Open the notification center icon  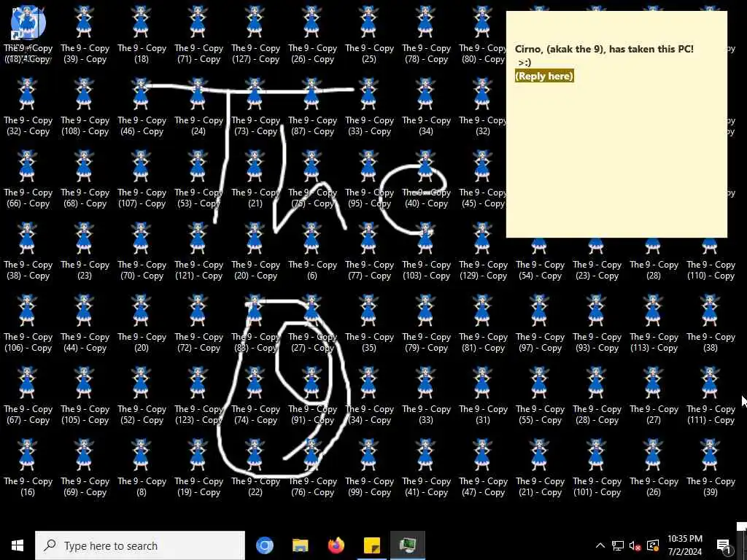pyautogui.click(x=724, y=545)
